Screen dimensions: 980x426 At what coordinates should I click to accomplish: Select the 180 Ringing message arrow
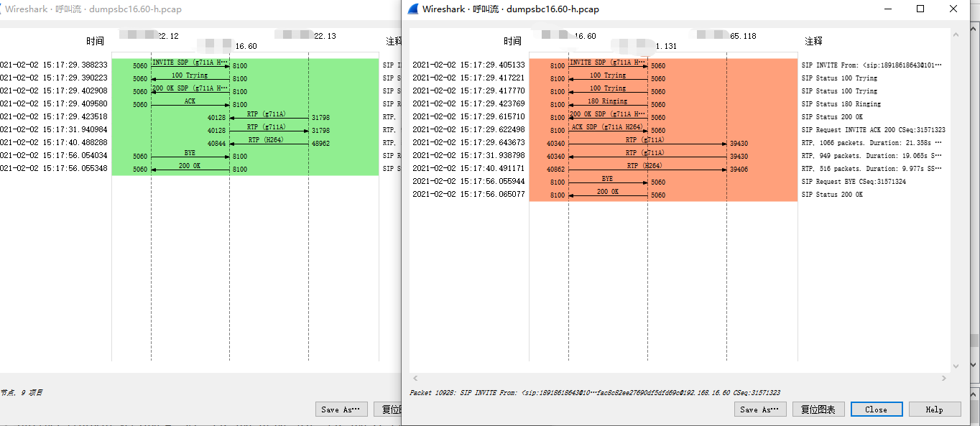click(x=607, y=103)
